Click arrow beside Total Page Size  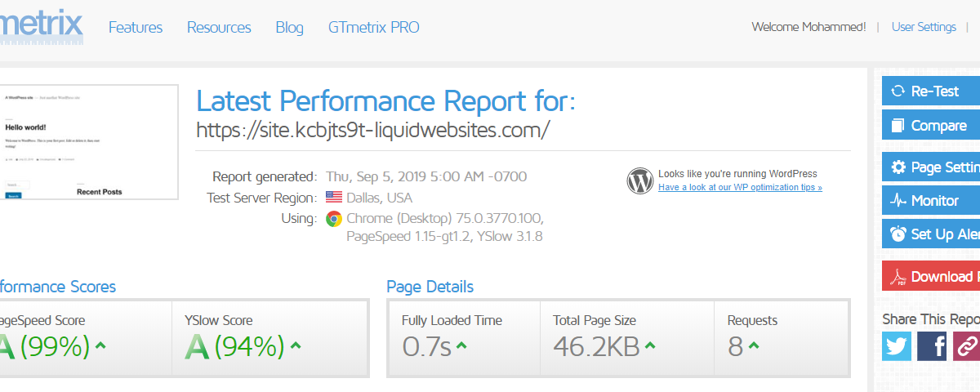click(650, 345)
